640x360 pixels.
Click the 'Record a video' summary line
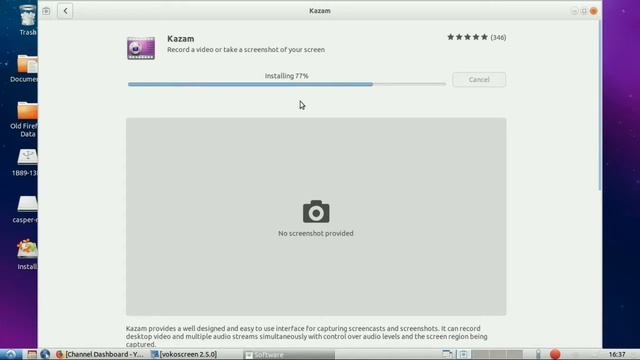pyautogui.click(x=246, y=50)
